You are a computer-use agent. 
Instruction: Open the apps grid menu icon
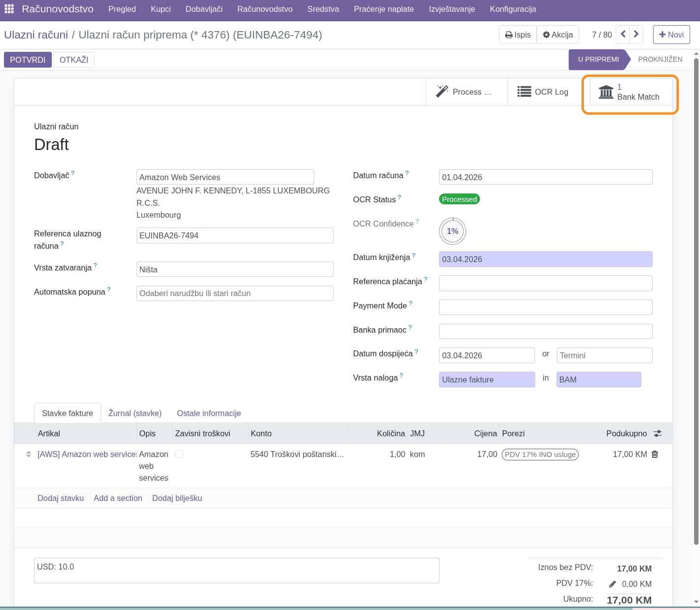pos(9,9)
